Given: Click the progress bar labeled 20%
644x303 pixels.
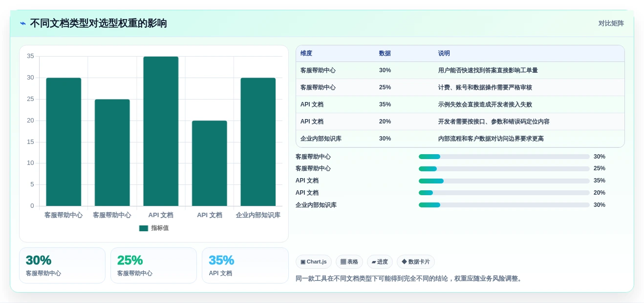Looking at the screenshot, I should [x=504, y=193].
